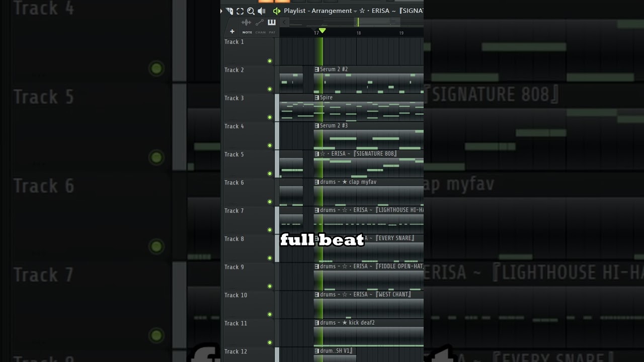
Task: Open the Playlist Arrangement dropdown arrow
Action: pos(355,11)
